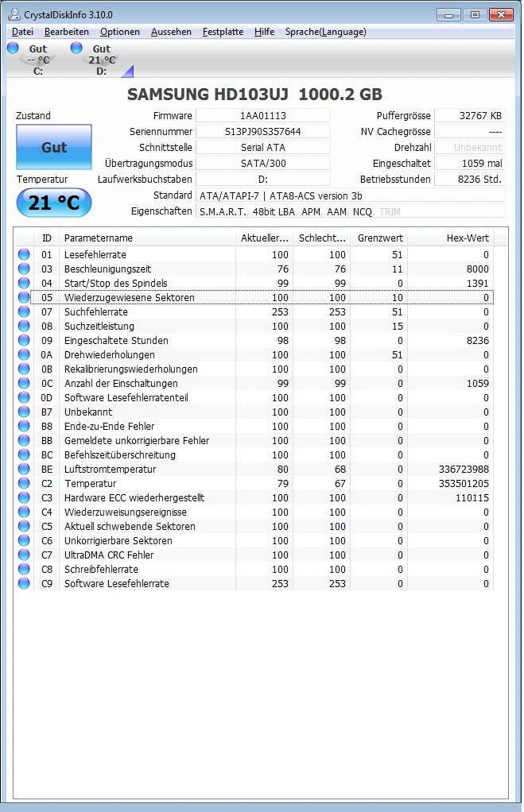Click status orb for Aktuell schwebende Sektoren
The image size is (524, 812).
tap(24, 526)
